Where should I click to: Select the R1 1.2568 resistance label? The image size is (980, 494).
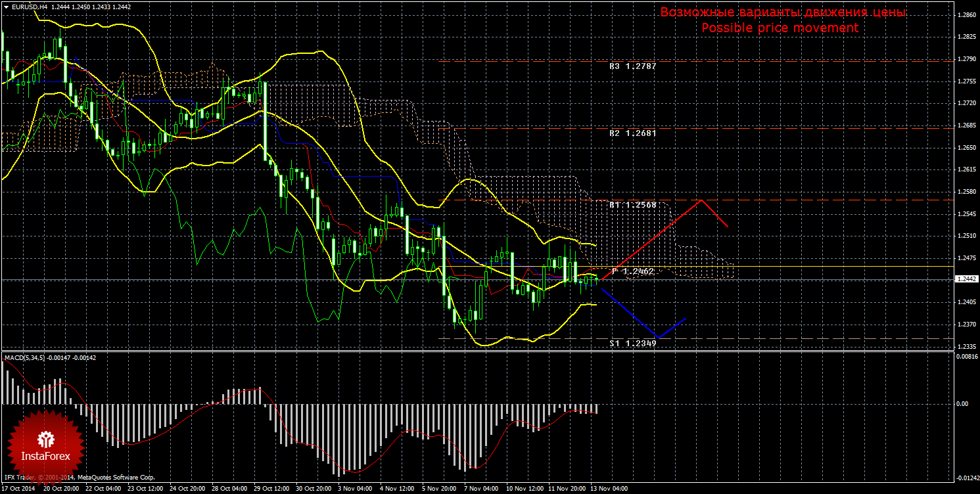(632, 205)
